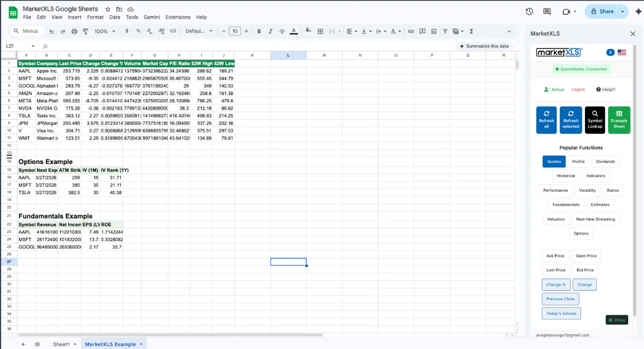
Task: Select the Quotes function category
Action: pyautogui.click(x=554, y=161)
